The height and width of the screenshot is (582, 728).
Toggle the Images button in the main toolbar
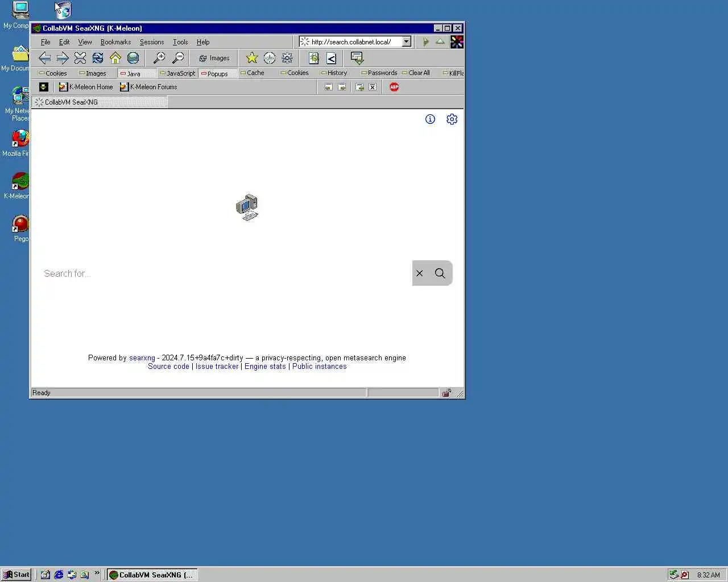214,58
